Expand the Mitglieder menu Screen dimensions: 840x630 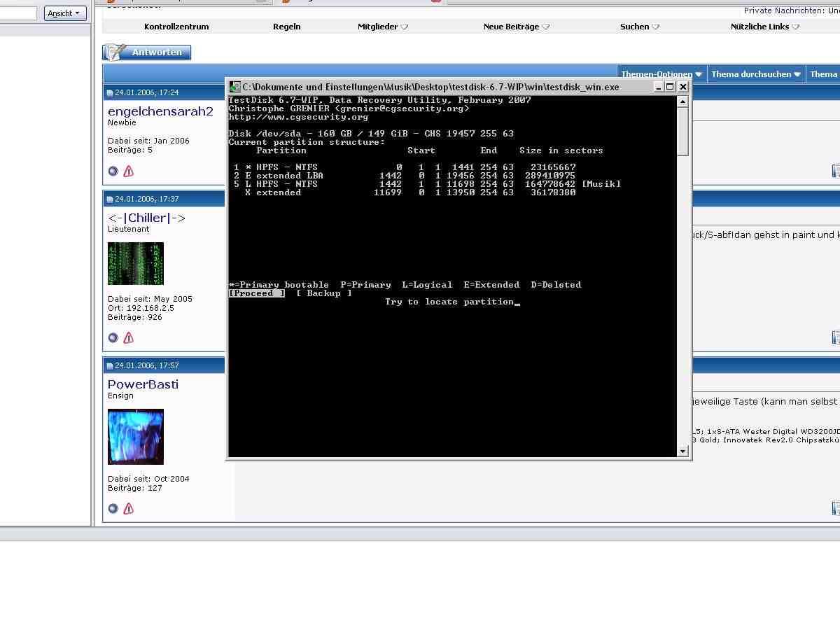383,27
